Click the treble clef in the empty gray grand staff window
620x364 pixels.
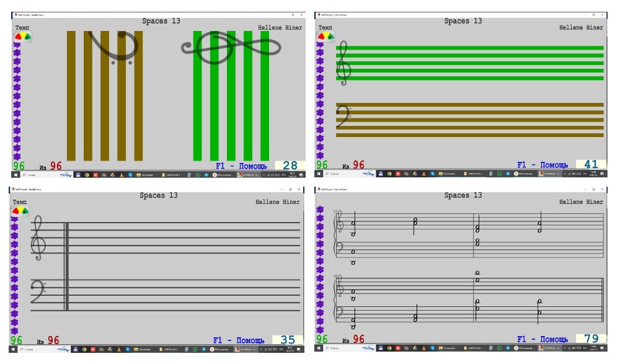(38, 237)
